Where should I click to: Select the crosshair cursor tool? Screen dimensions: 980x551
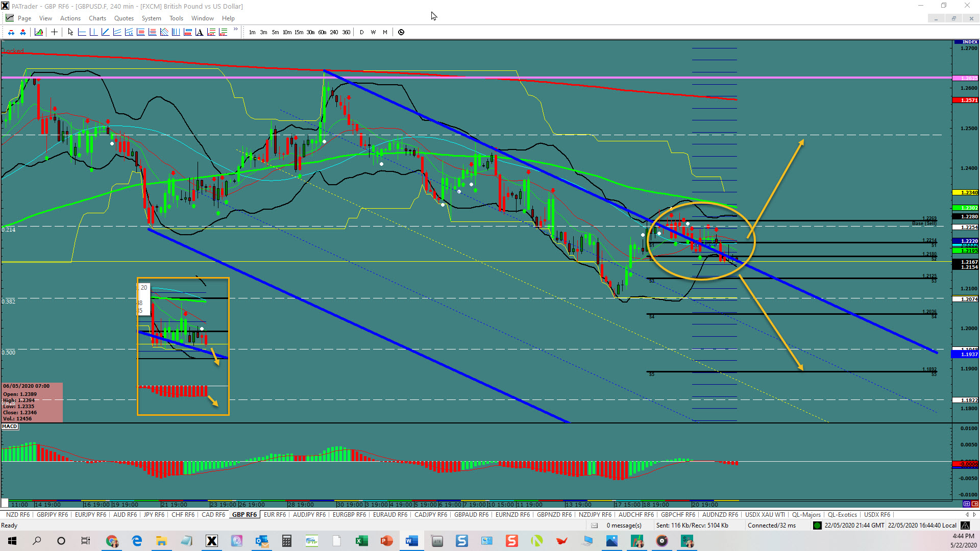54,32
